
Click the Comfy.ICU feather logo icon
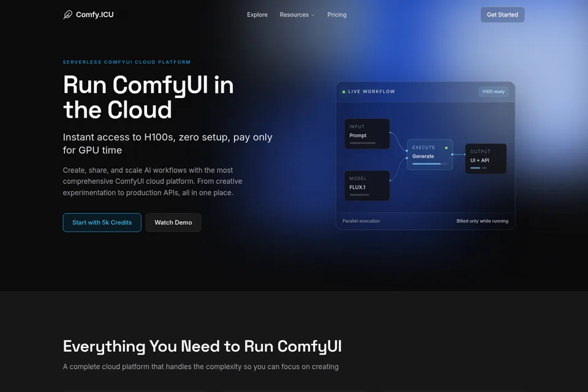coord(67,15)
